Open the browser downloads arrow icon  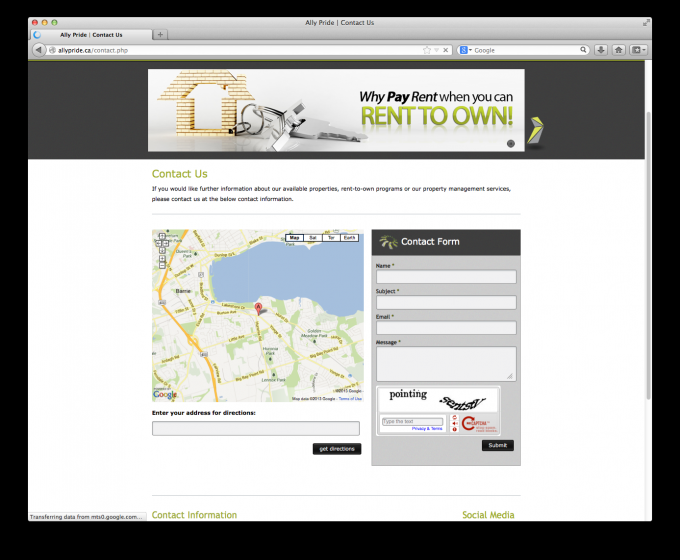(x=601, y=49)
